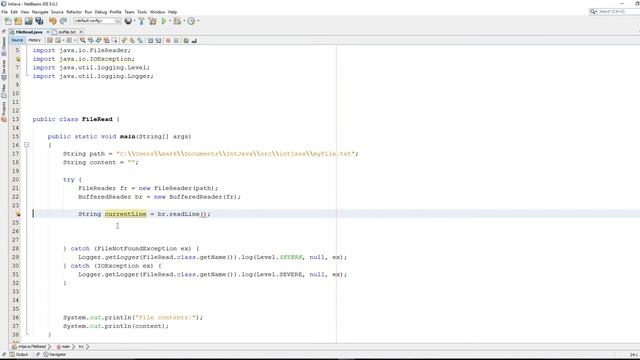Open second dropdown arrow after History button
640x360 pixels.
75,40
